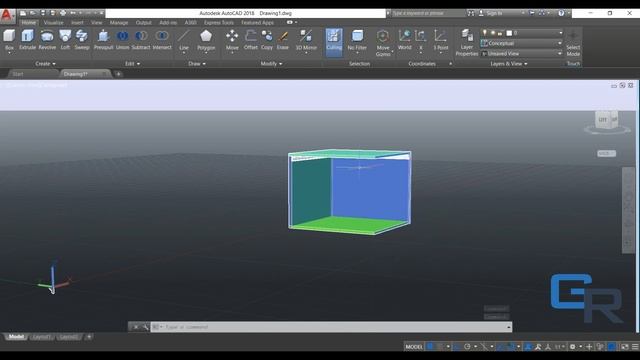
Task: Close the command line with X
Action: tap(136, 327)
